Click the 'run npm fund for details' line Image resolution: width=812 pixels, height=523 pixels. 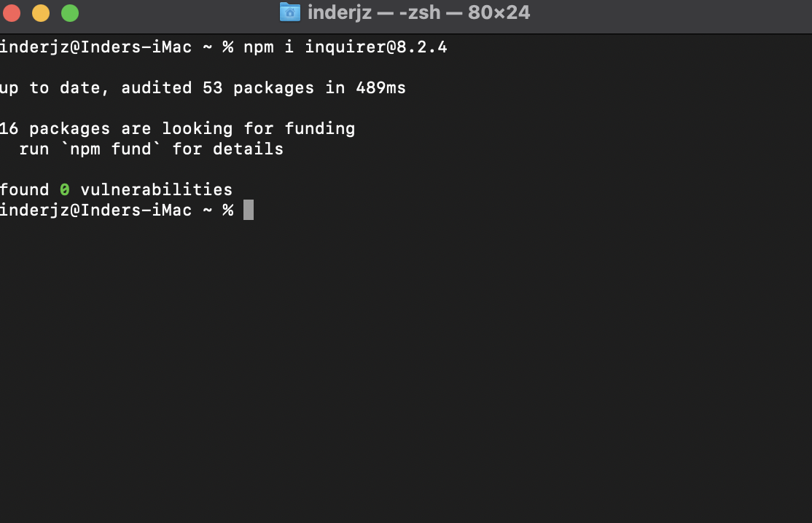coord(151,149)
